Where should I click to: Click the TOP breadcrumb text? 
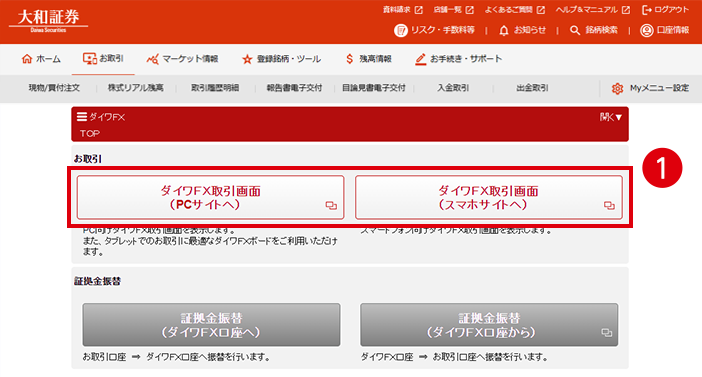click(x=90, y=133)
